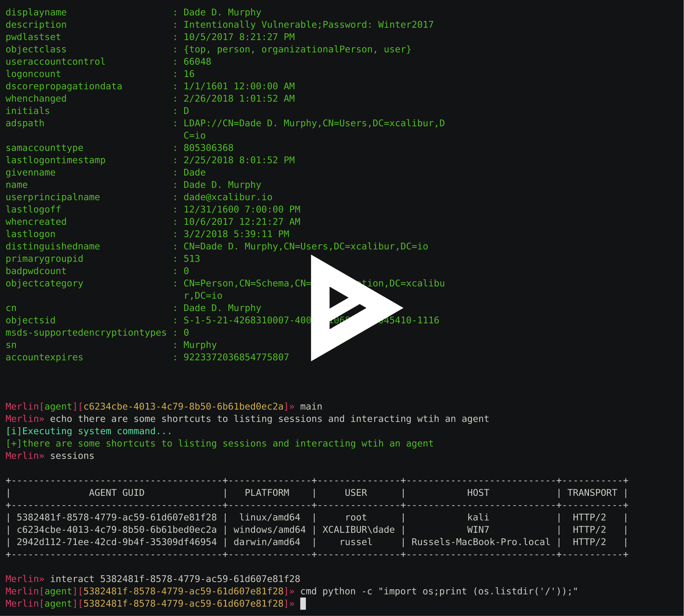Click the whencreated value '10/6/2017 12:21:27 AM'
The width and height of the screenshot is (684, 616).
point(242,222)
